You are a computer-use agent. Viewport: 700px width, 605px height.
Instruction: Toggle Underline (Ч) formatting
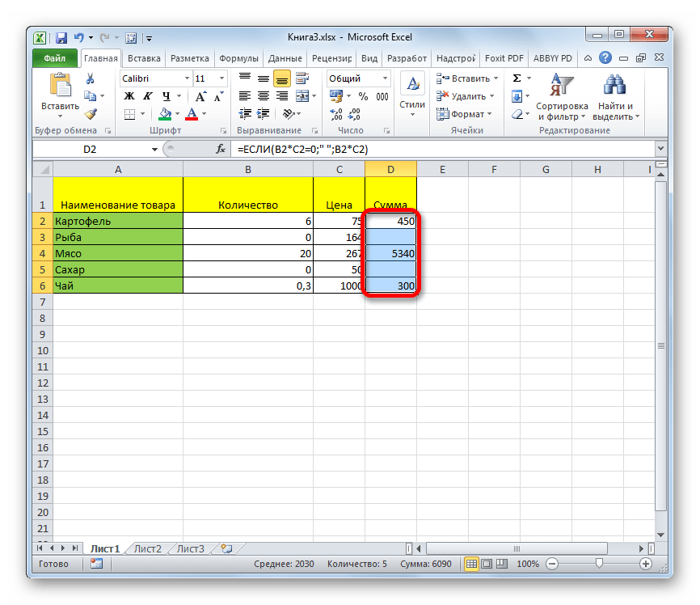[x=166, y=96]
